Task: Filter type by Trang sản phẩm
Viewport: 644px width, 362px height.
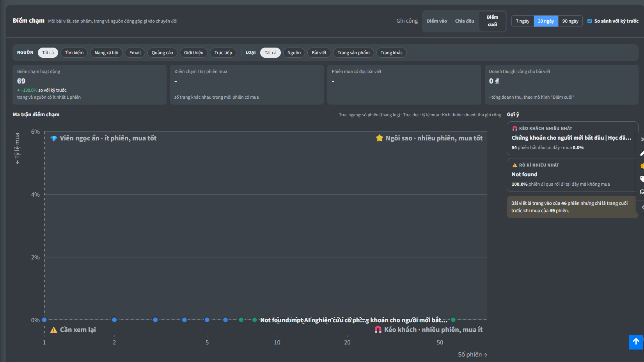Action: coord(353,53)
